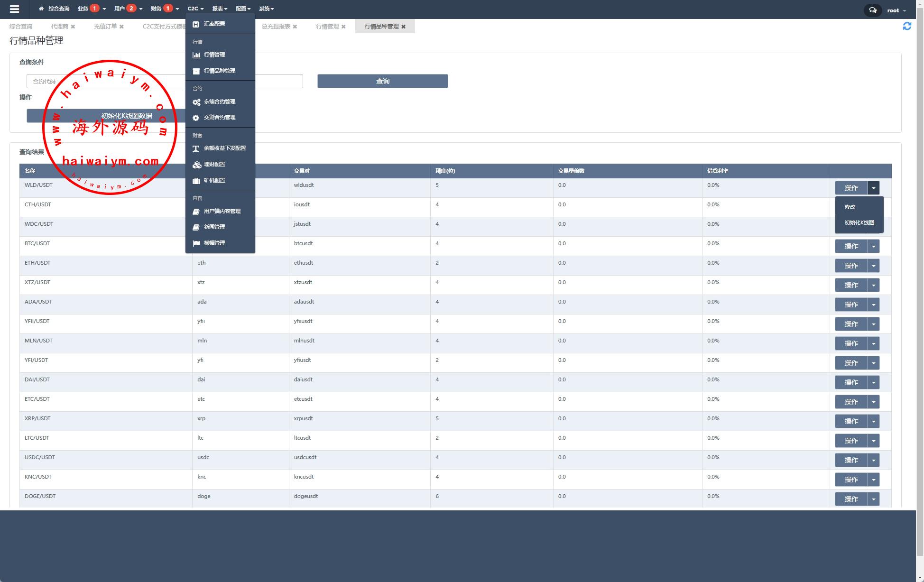Click the refresh icon at top right
Image resolution: width=924 pixels, height=582 pixels.
click(906, 26)
